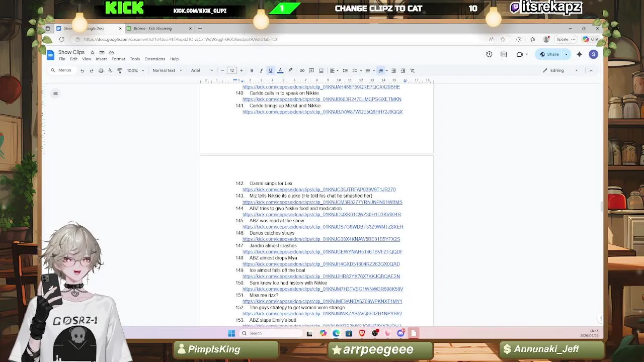
Task: Add a comment from the toolbar
Action: pyautogui.click(x=311, y=70)
